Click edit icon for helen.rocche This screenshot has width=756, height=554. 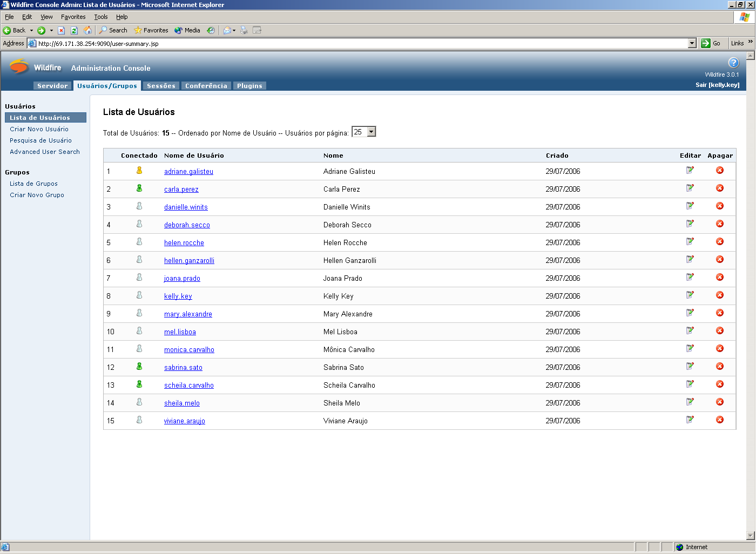[x=690, y=241]
